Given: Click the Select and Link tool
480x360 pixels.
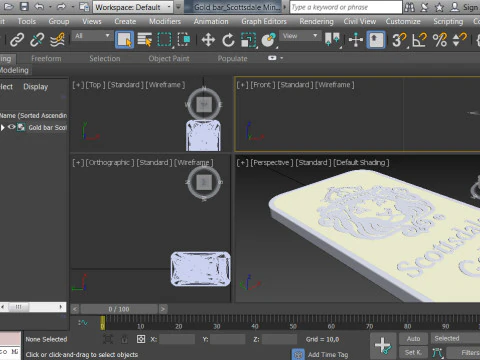Looking at the screenshot, I should [17, 40].
